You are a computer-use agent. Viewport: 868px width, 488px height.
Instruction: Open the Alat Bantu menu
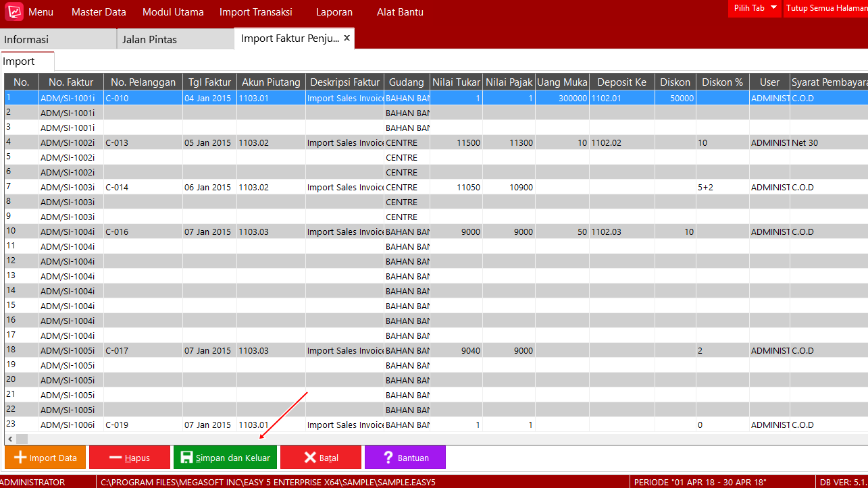coord(399,12)
